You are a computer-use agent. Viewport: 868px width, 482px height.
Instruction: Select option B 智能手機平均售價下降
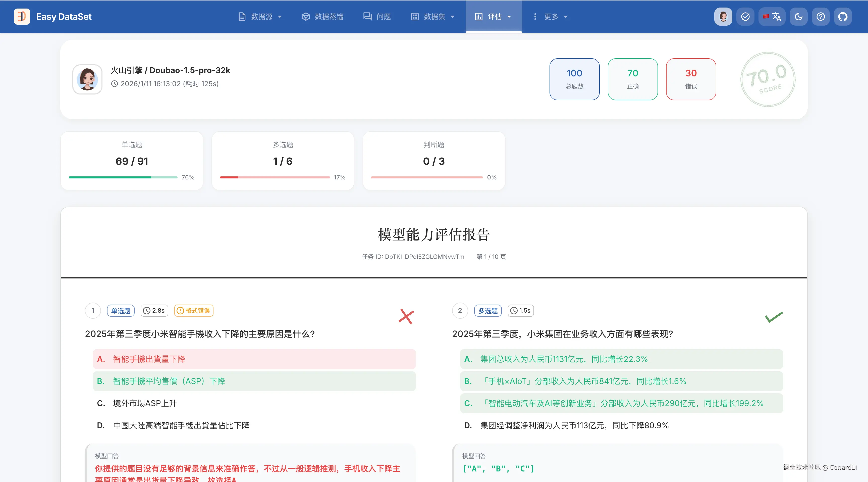pos(254,381)
